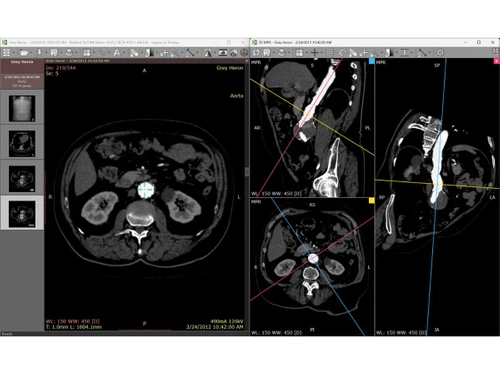The width and height of the screenshot is (500, 375).
Task: Click the blue plane color marker
Action: coord(372,61)
